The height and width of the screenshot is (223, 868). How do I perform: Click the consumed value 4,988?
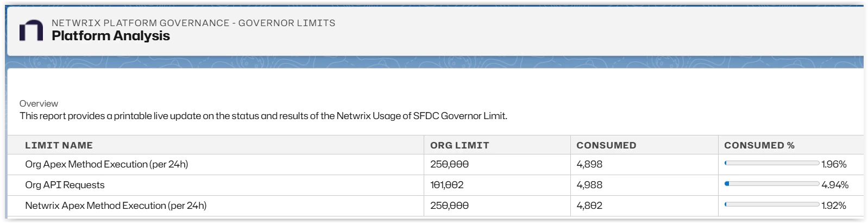[589, 185]
